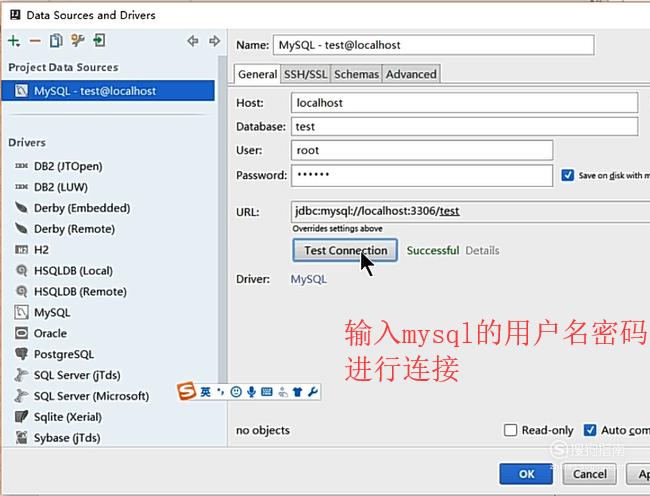Duplicate the data source via copy icon
The height and width of the screenshot is (496, 650).
click(x=56, y=41)
